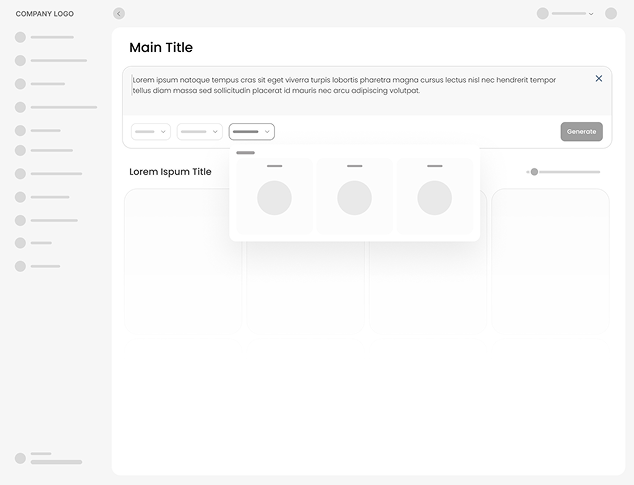The image size is (634, 485).
Task: Collapse the opened third dropdown
Action: coord(251,131)
